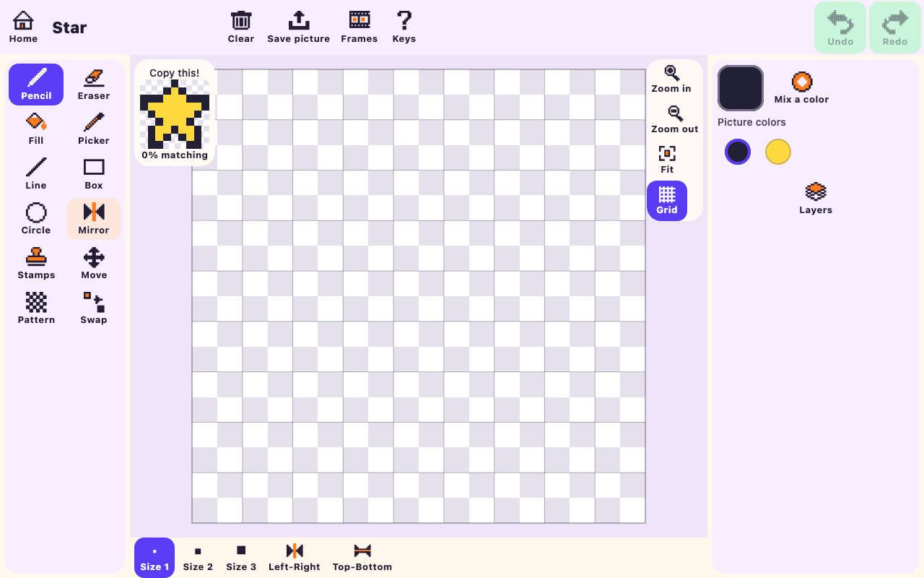Set brush to Size 3

click(241, 558)
